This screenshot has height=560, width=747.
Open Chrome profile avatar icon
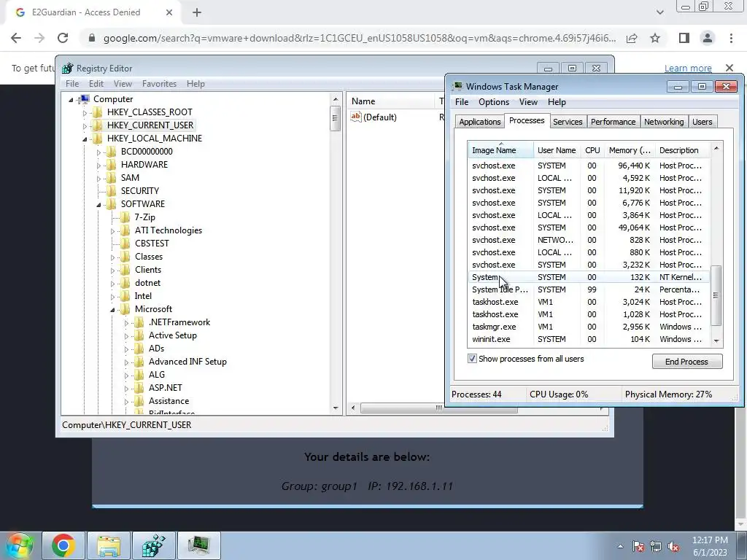click(708, 38)
